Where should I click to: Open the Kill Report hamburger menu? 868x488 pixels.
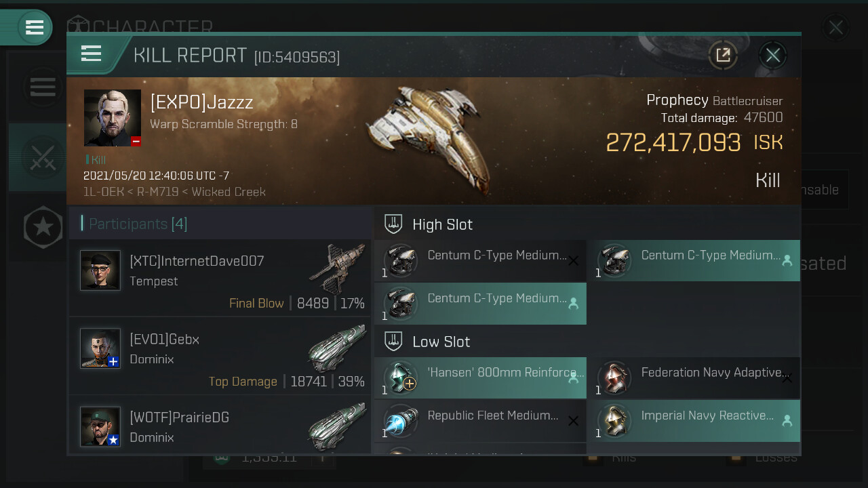(92, 54)
